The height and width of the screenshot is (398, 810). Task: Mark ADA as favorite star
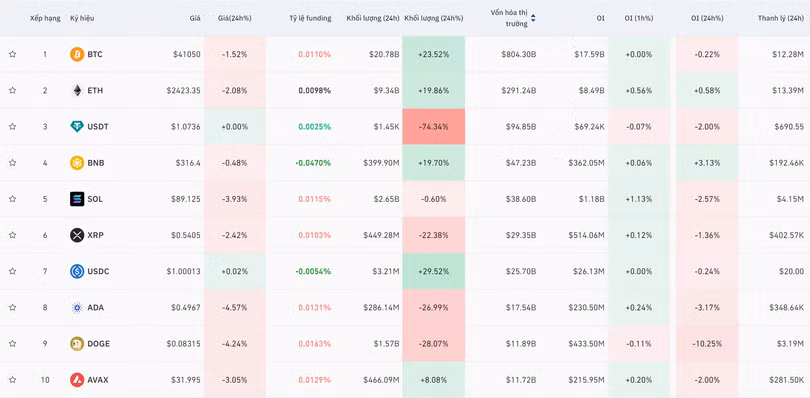point(12,308)
